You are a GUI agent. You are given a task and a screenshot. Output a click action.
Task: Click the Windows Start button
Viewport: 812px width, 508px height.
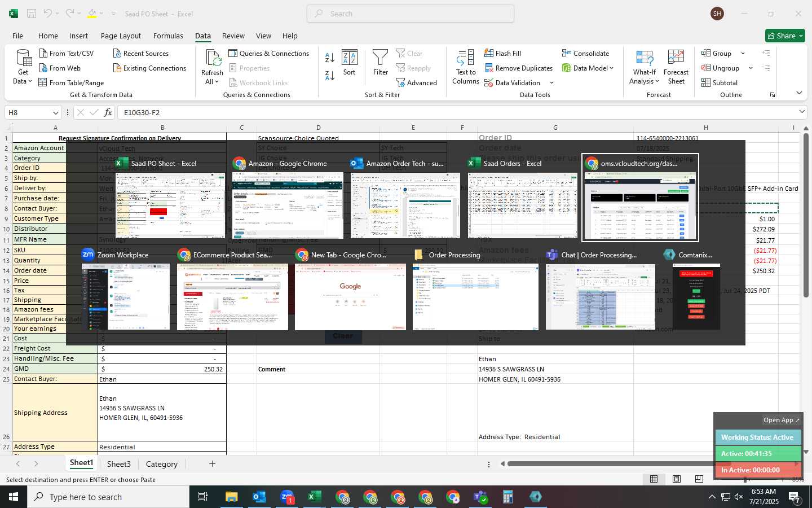14,497
